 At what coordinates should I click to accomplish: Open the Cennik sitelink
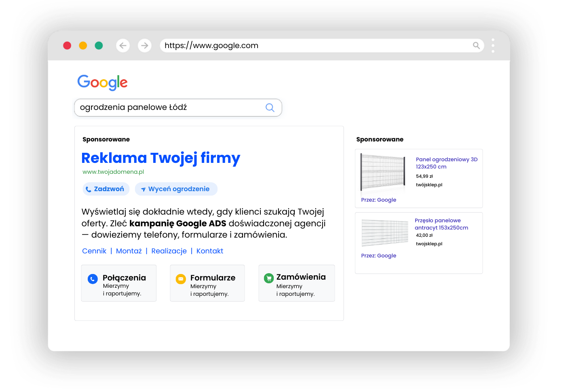94,251
